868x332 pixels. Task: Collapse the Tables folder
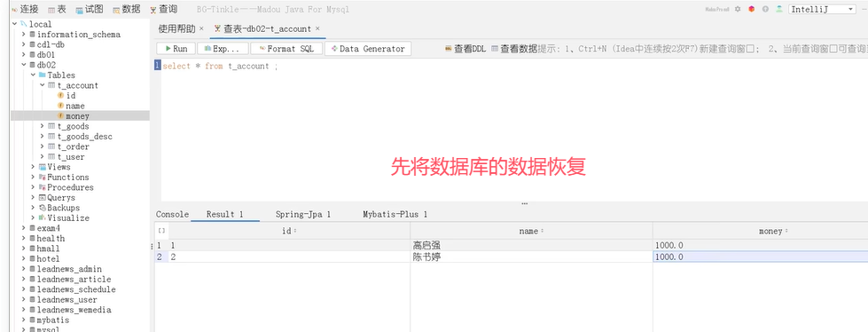33,75
